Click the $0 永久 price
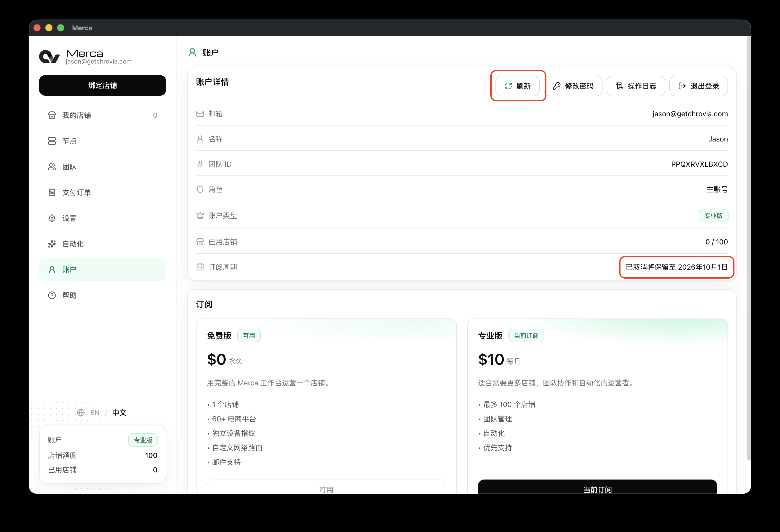Viewport: 780px width, 532px height. [225, 359]
